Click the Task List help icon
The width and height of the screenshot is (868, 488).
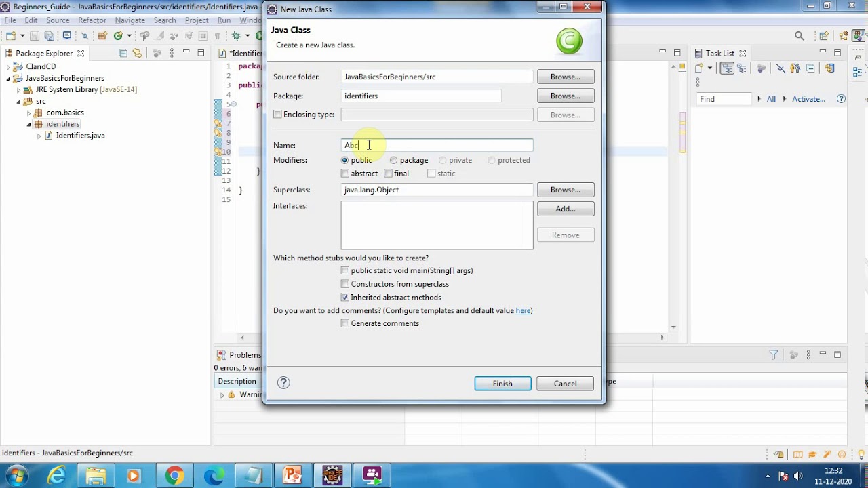[841, 99]
